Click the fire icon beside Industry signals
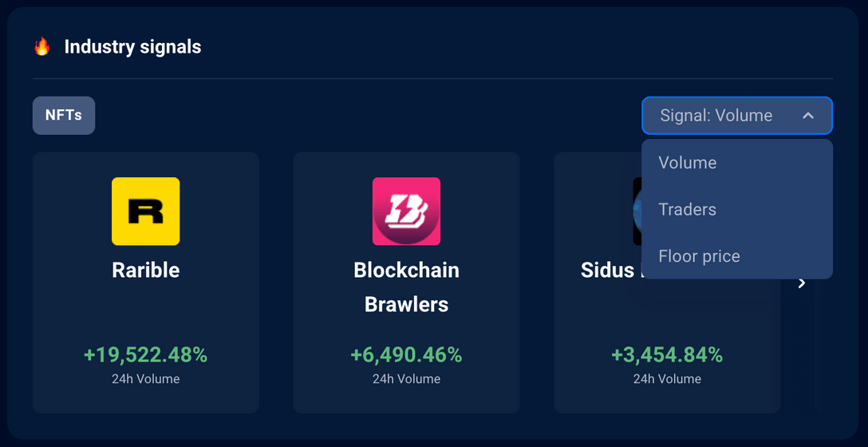Viewport: 868px width, 447px height. point(42,47)
